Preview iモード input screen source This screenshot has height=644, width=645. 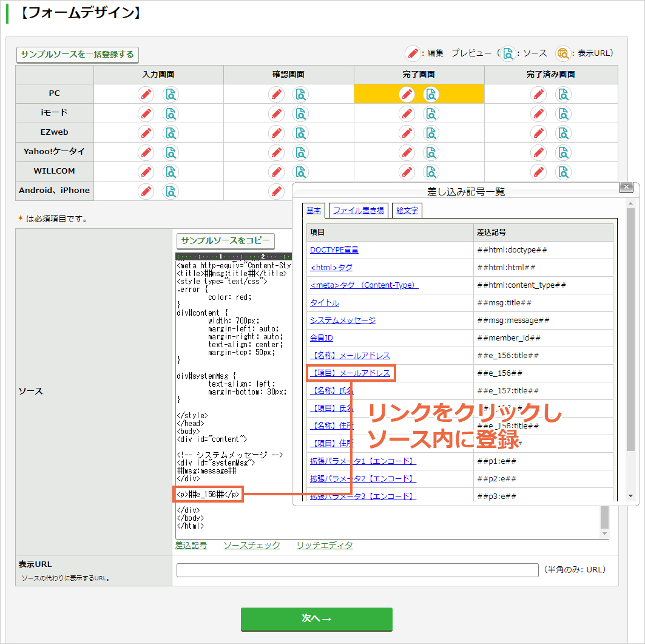171,114
